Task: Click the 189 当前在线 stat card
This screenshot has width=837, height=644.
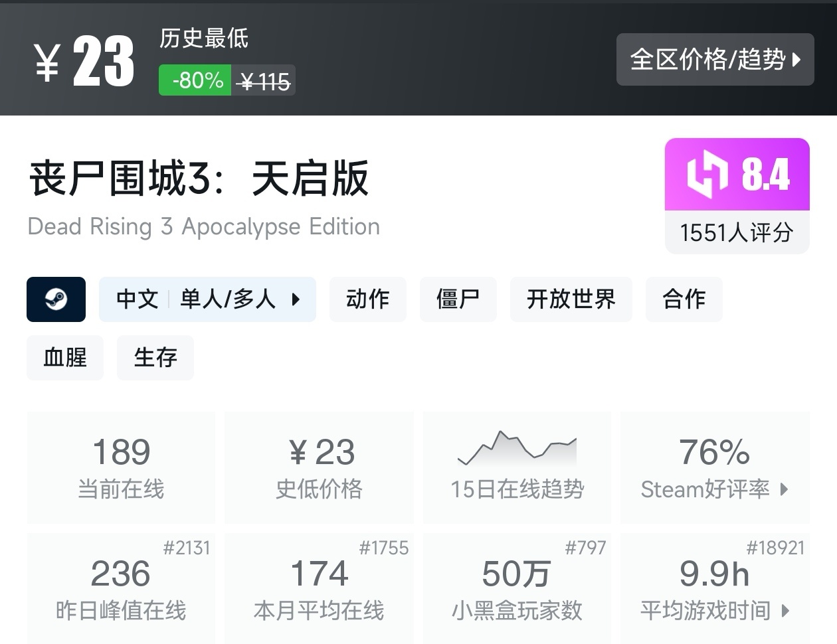Action: pyautogui.click(x=121, y=467)
